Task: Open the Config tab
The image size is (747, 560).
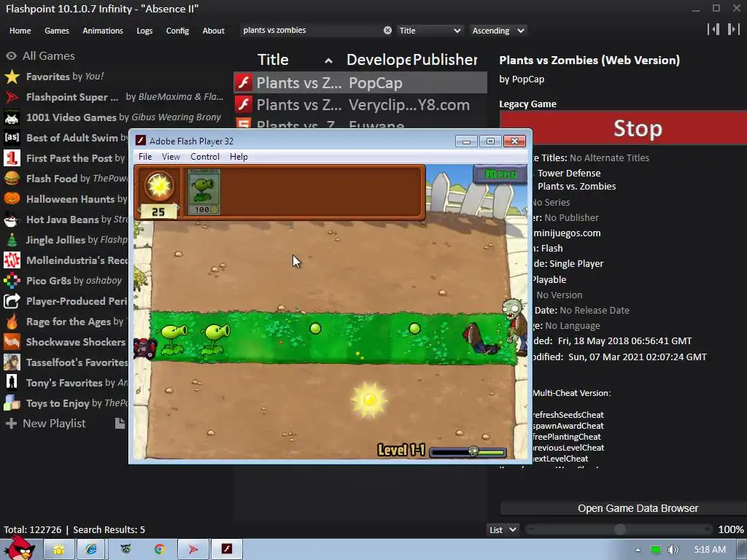Action: tap(177, 31)
